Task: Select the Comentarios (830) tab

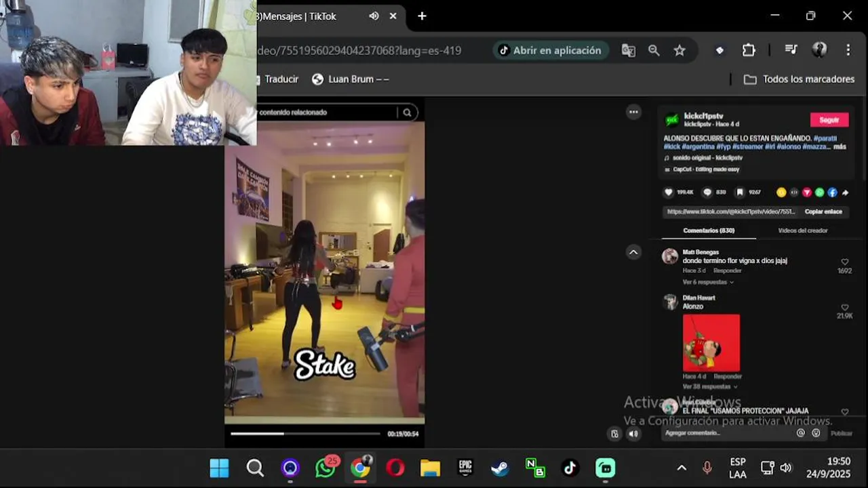Action: click(x=709, y=230)
